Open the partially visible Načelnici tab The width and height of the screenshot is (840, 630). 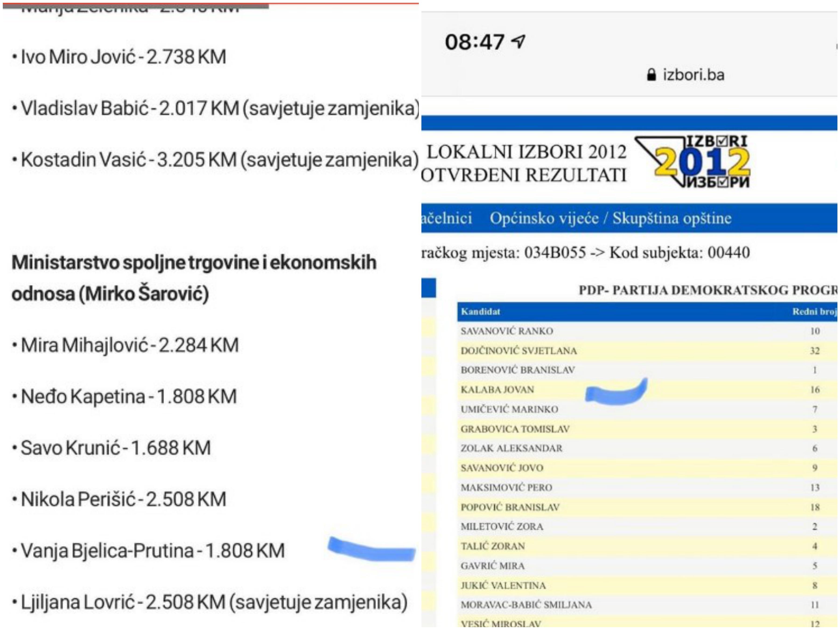(x=447, y=218)
